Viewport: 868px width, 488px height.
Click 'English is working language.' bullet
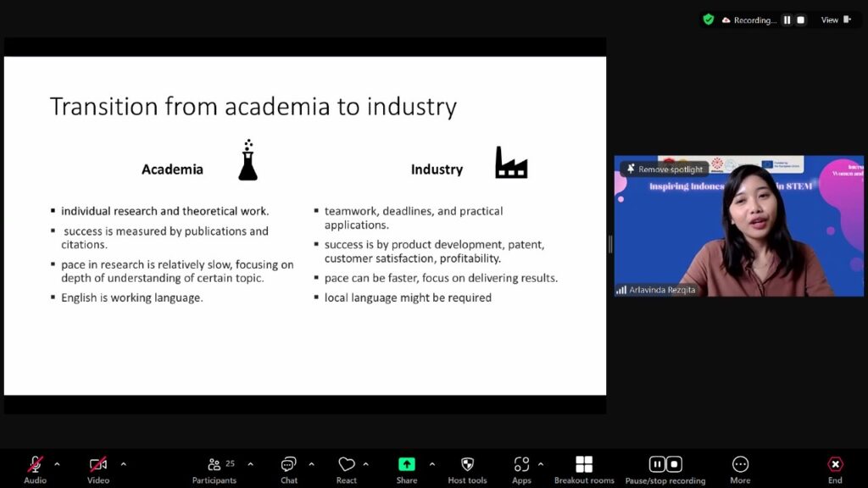coord(131,297)
